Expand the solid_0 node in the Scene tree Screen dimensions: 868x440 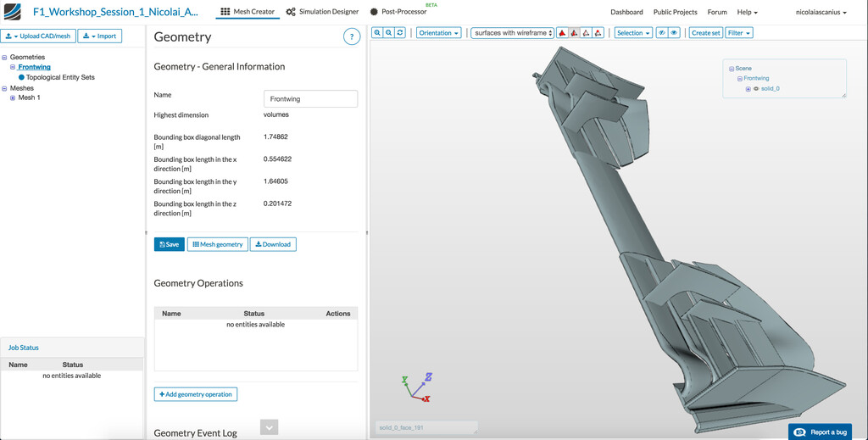pyautogui.click(x=748, y=88)
